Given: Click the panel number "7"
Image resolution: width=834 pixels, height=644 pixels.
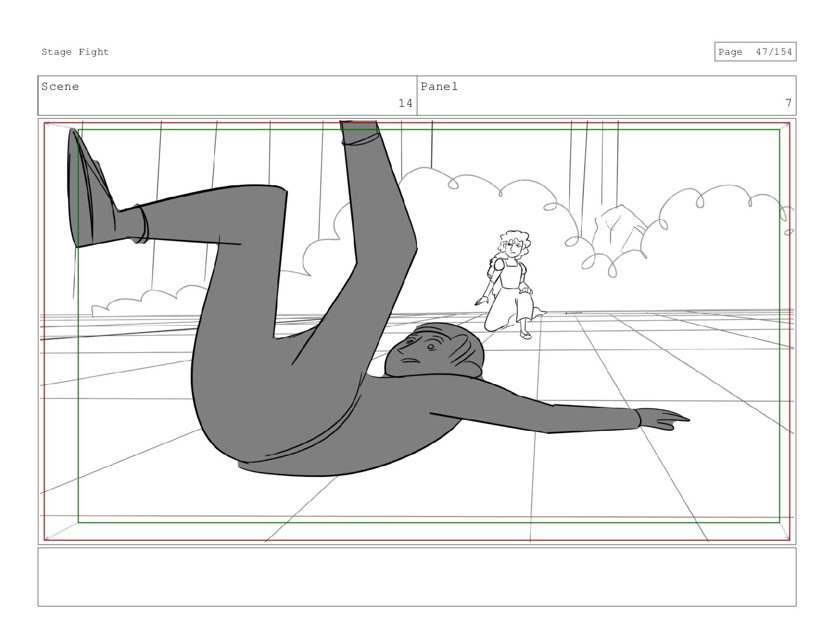Looking at the screenshot, I should [788, 103].
